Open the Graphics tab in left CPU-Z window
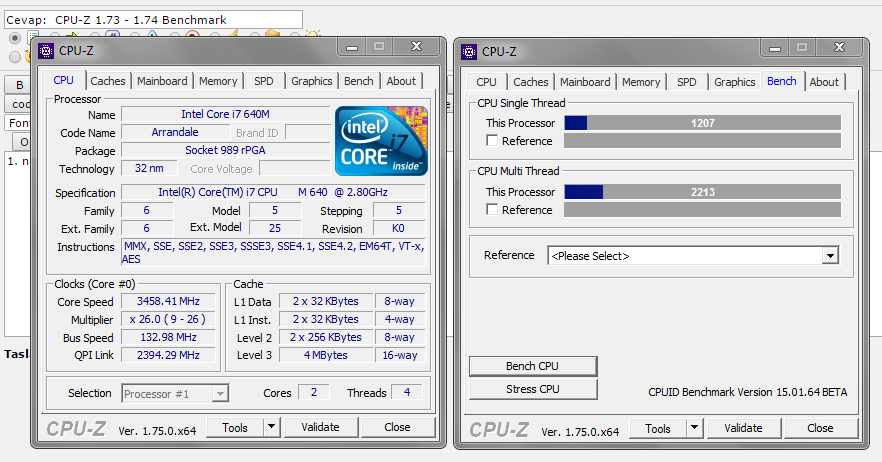This screenshot has width=882, height=462. point(312,81)
